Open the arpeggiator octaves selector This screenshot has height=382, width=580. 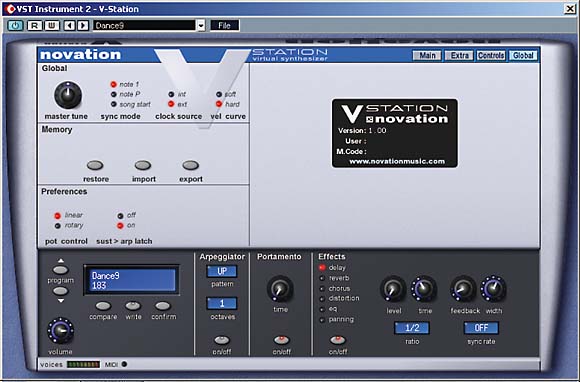click(x=222, y=304)
